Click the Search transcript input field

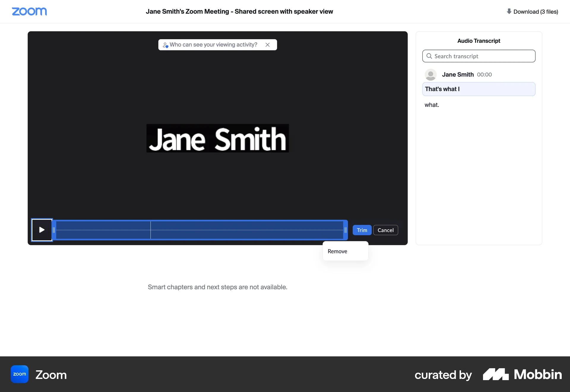[479, 56]
